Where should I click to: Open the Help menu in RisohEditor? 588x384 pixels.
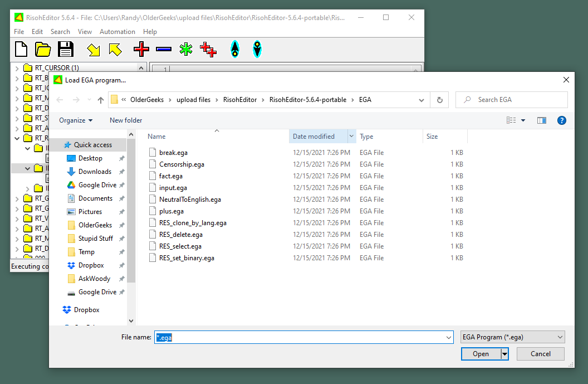(150, 32)
